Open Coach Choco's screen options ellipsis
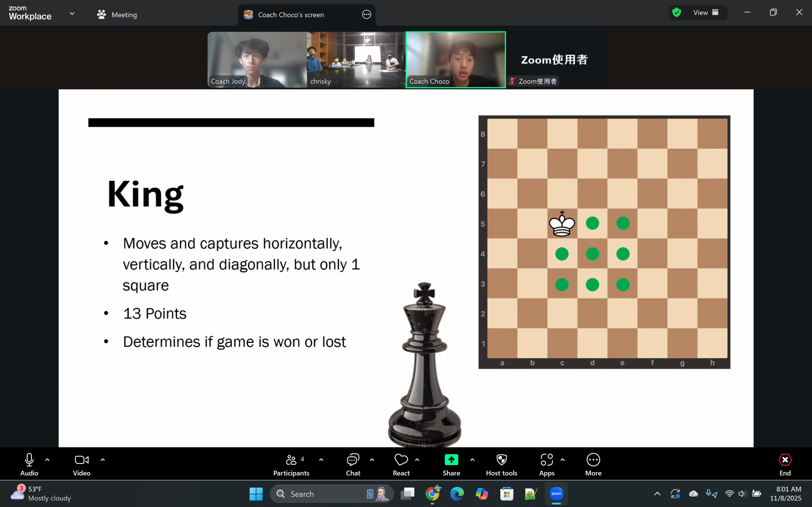This screenshot has height=507, width=812. click(x=366, y=15)
